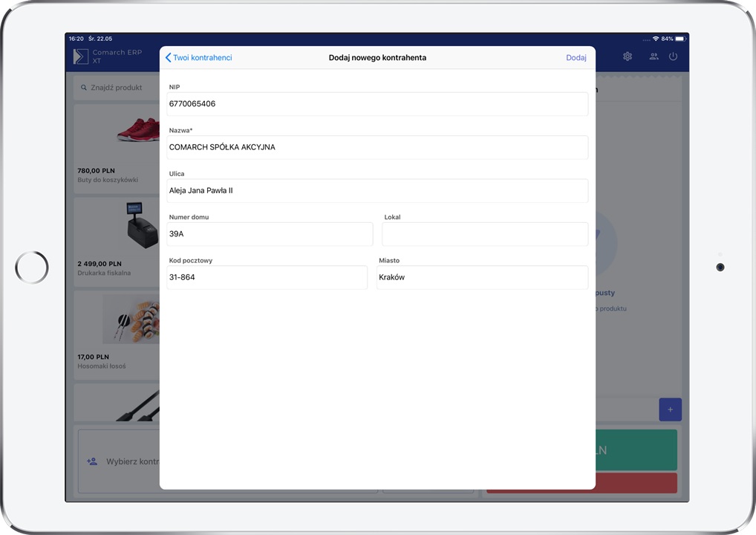The width and height of the screenshot is (756, 535).
Task: Click the search magnifier icon
Action: [84, 88]
